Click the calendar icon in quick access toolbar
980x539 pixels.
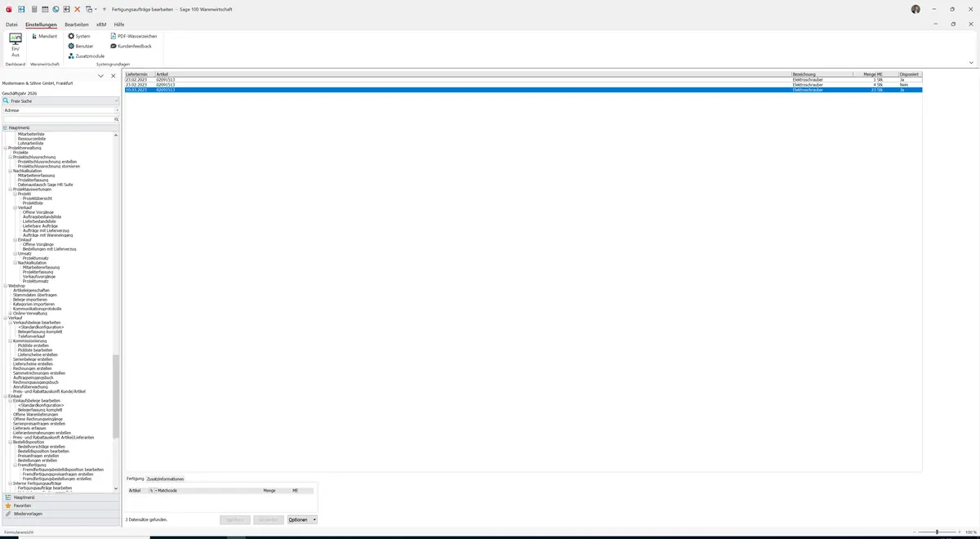pos(45,9)
